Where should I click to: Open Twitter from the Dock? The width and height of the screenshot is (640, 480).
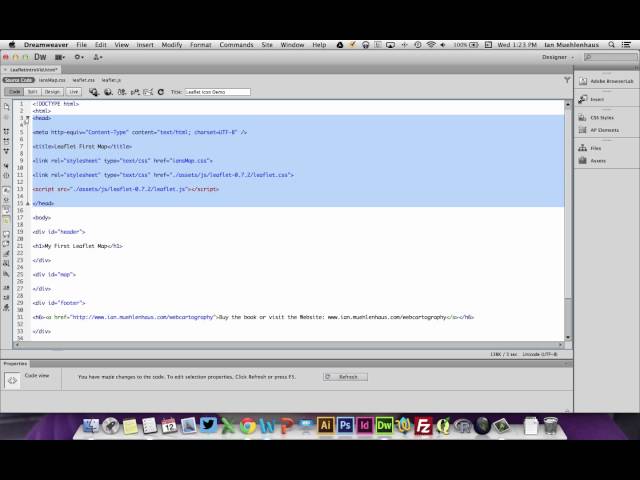[208, 425]
